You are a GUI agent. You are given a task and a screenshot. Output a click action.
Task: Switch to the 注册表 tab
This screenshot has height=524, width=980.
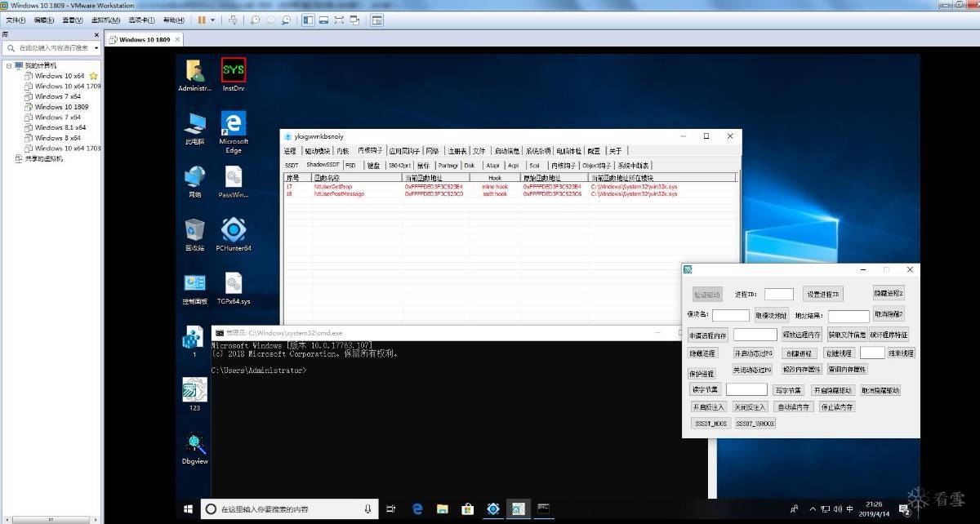click(457, 151)
